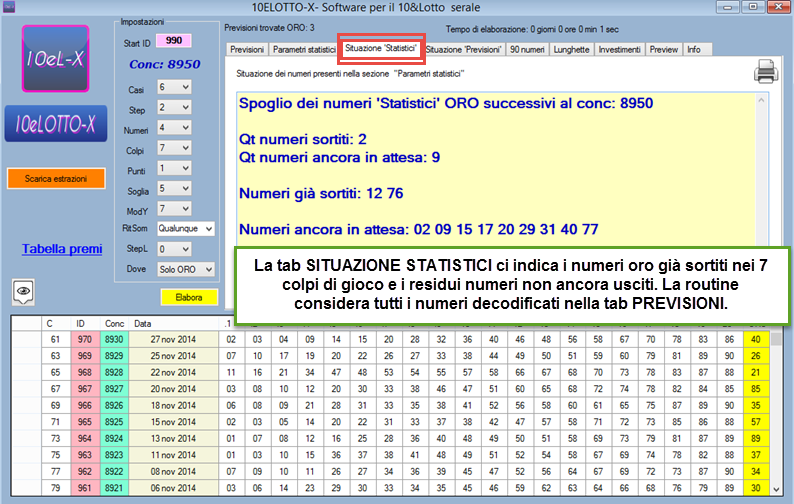Open the Punti dropdown
The height and width of the screenshot is (504, 794).
pos(174,168)
